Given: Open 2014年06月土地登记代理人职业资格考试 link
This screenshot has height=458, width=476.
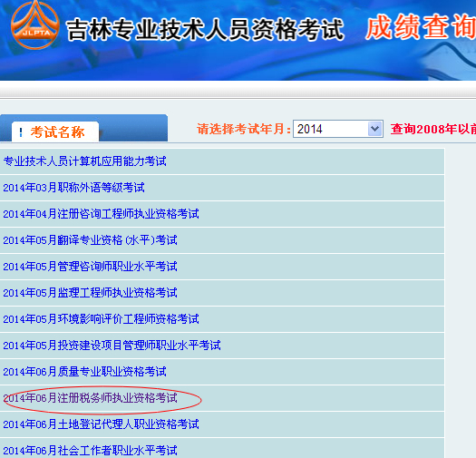Looking at the screenshot, I should point(101,424).
